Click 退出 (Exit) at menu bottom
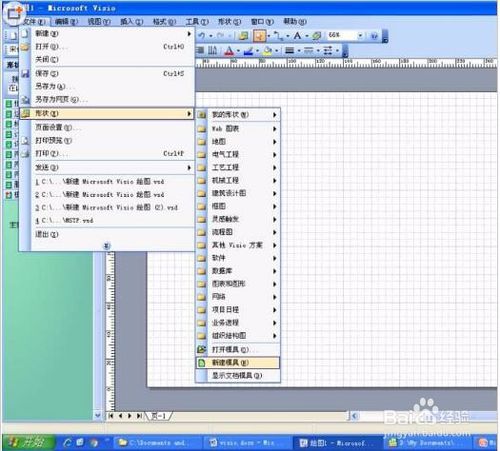The height and width of the screenshot is (451, 500). (107, 234)
